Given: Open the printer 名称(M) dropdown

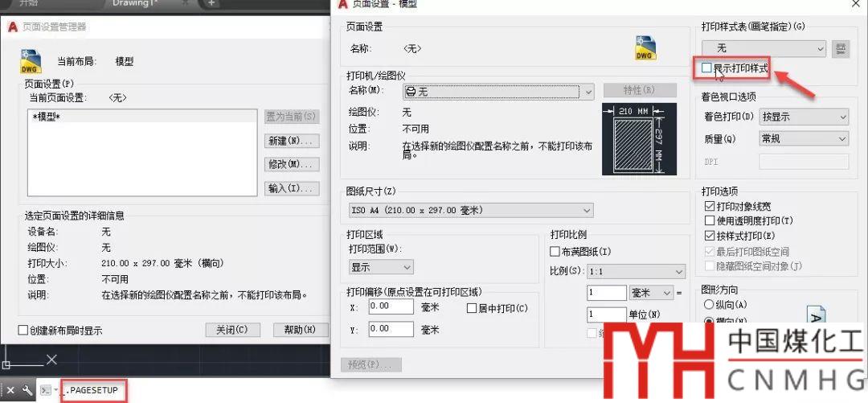Looking at the screenshot, I should pos(497,92).
